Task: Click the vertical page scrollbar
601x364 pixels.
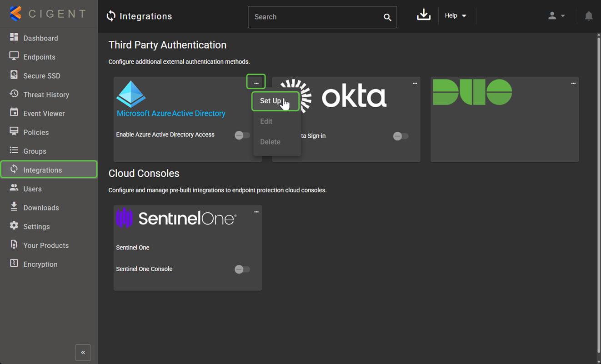Action: [x=598, y=195]
